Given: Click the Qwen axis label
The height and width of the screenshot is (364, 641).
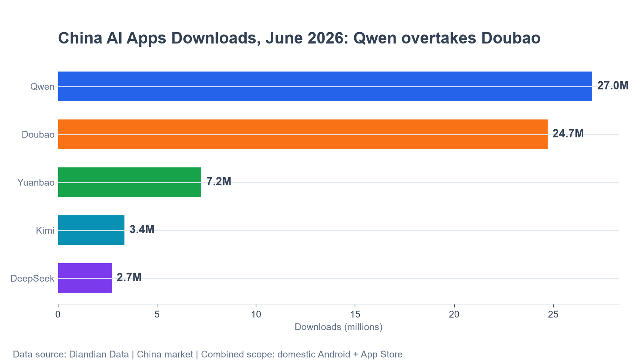Looking at the screenshot, I should click(x=42, y=87).
